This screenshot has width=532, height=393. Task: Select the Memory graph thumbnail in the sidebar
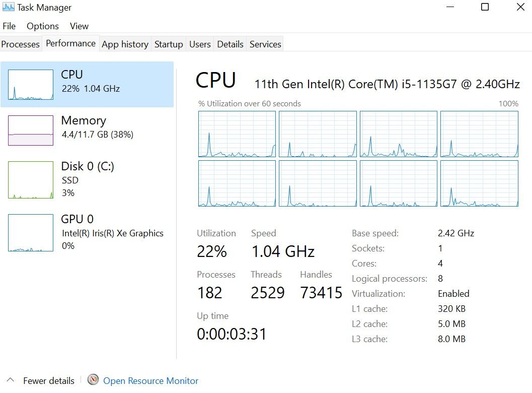[30, 130]
